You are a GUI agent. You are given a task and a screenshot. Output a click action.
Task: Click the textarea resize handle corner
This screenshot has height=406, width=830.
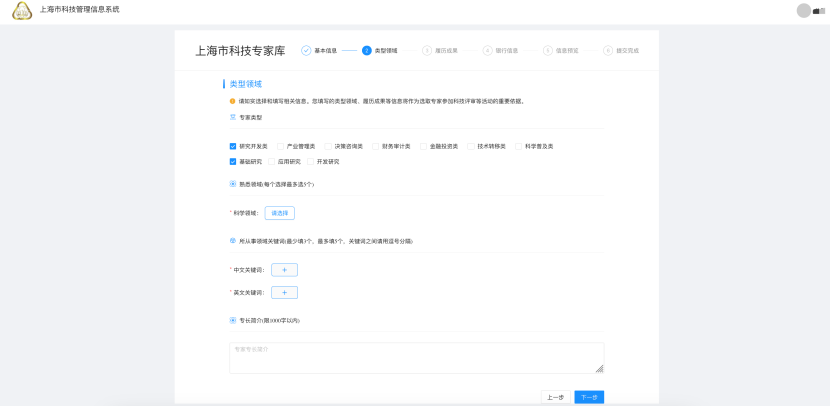coord(600,370)
